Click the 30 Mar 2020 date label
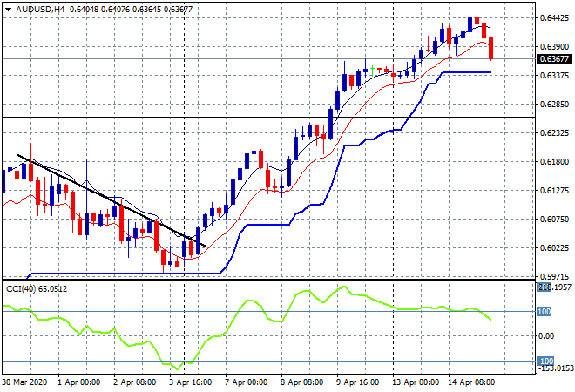 (x=25, y=382)
